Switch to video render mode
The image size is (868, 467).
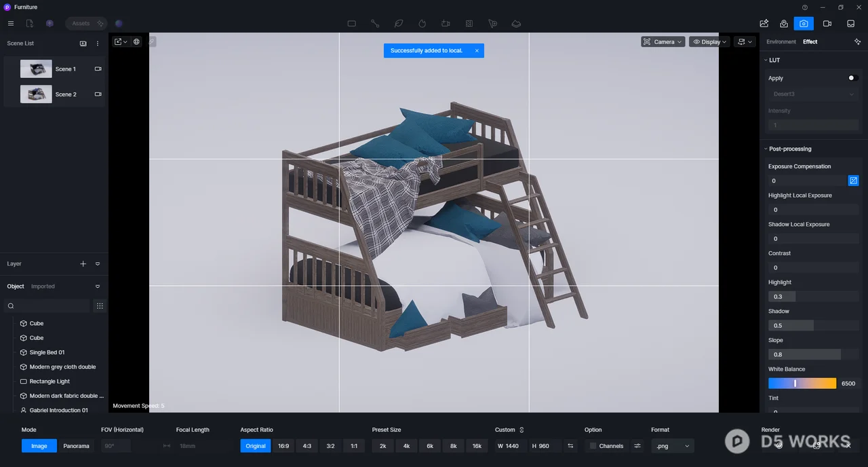click(x=827, y=23)
